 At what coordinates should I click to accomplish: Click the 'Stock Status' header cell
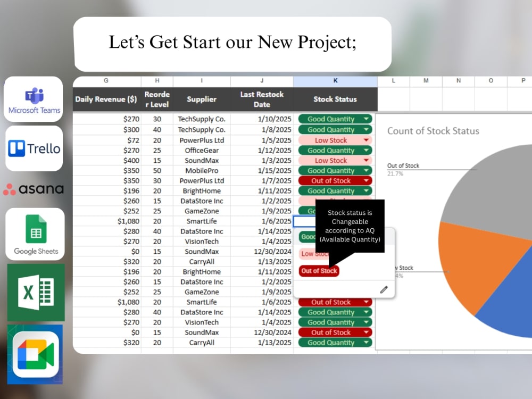click(x=335, y=99)
